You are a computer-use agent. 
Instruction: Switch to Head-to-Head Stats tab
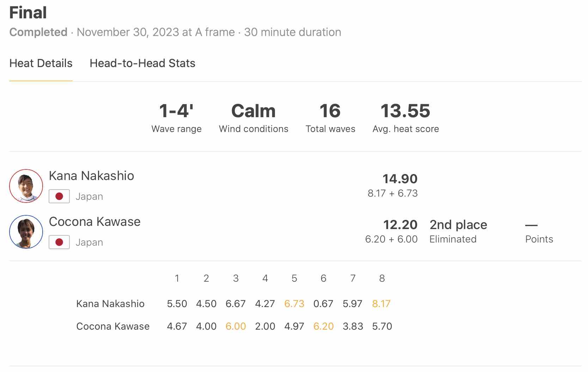[x=142, y=64]
